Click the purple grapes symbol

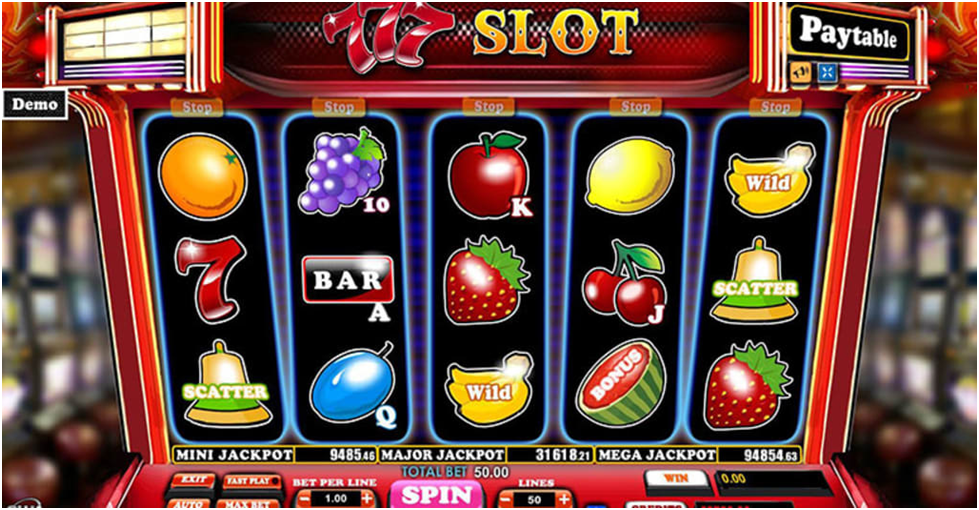pos(341,171)
